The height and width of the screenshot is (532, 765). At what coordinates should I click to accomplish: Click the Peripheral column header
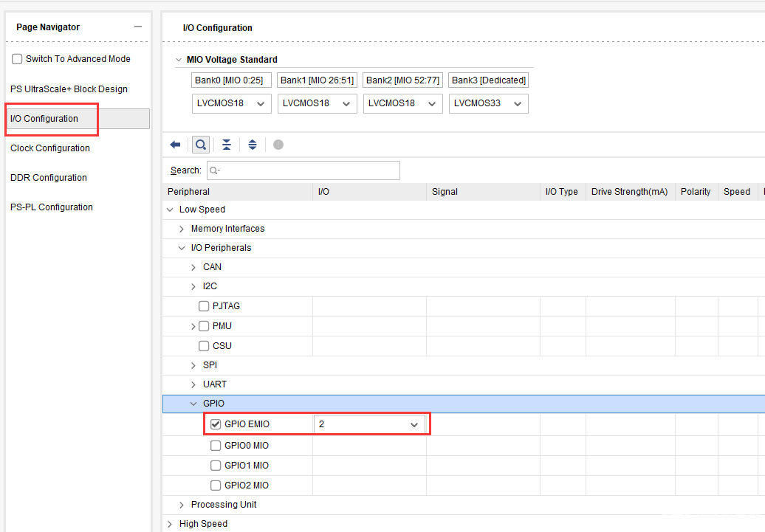pos(238,192)
